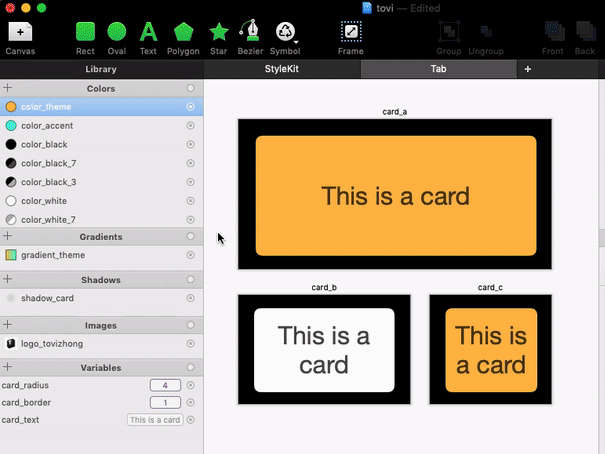Viewport: 605px width, 454px height.
Task: Open the Library tab
Action: (101, 69)
